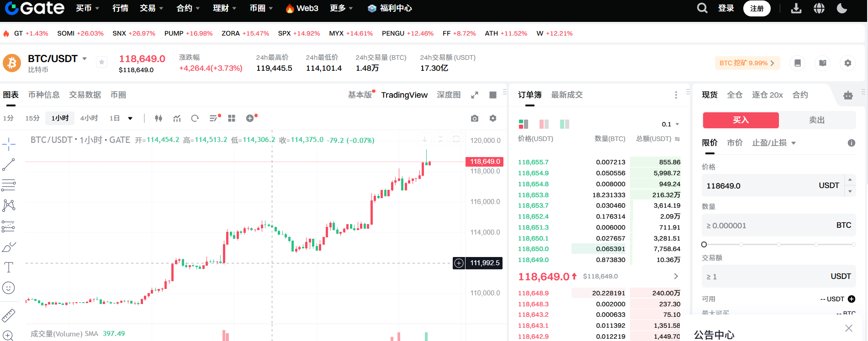This screenshot has height=341, width=868.
Task: Click the 价格 price input field
Action: pyautogui.click(x=758, y=186)
